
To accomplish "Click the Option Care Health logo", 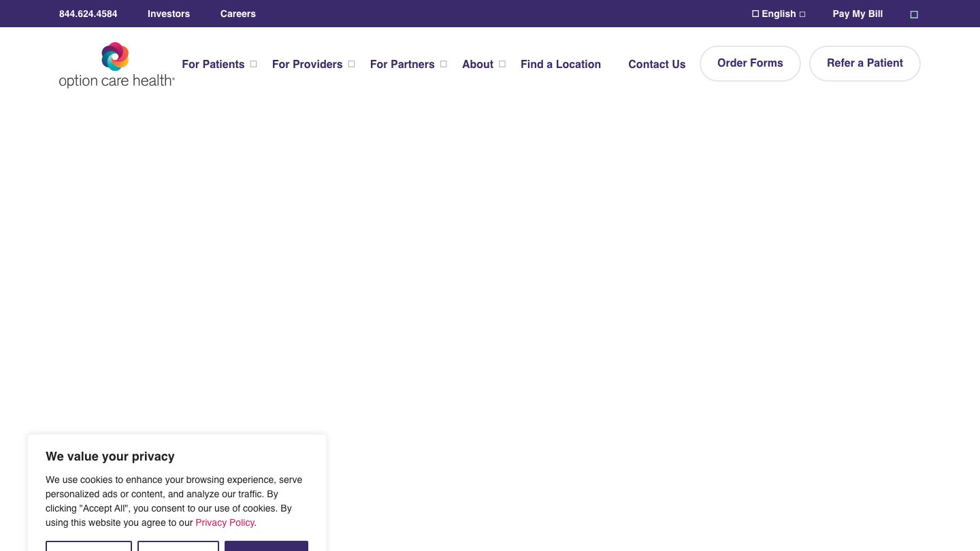I will pos(116,65).
